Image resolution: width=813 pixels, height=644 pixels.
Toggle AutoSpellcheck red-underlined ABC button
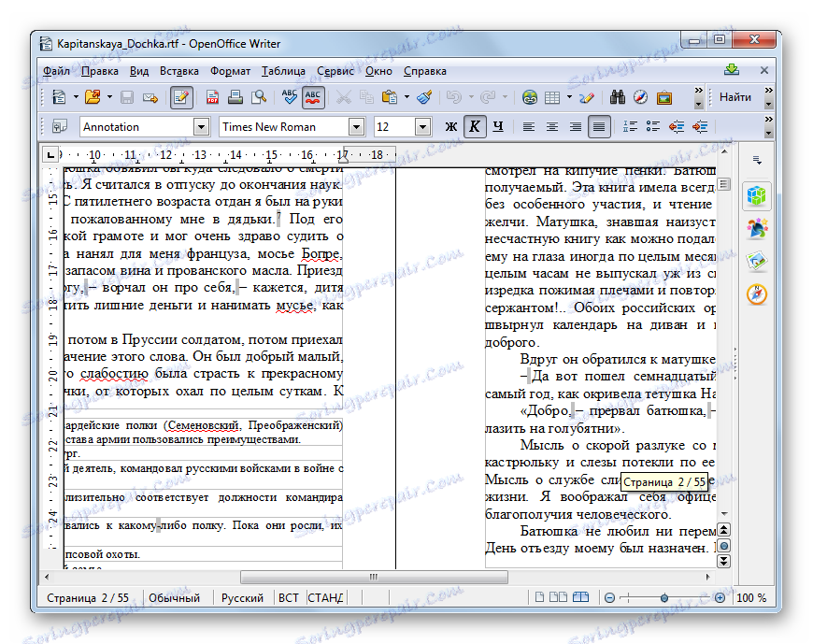tap(313, 97)
